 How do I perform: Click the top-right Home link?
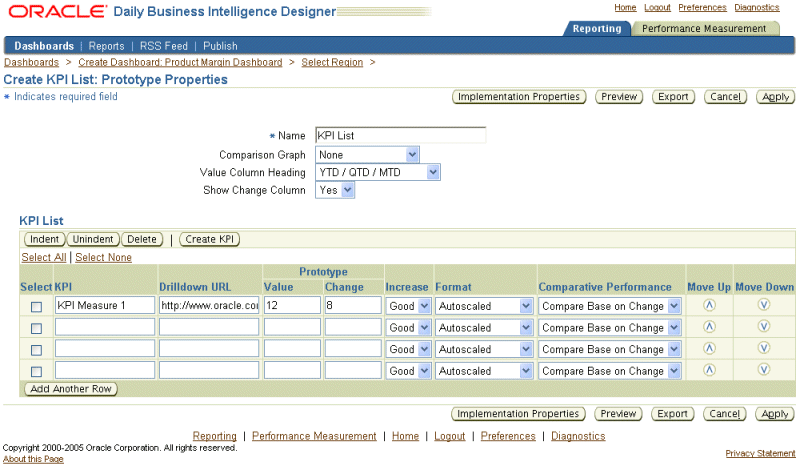click(625, 7)
